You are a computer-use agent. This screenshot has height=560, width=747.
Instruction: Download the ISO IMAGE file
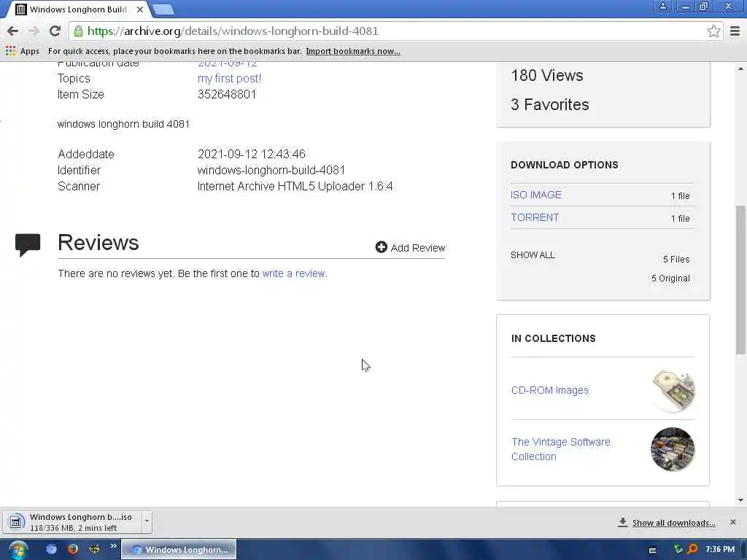point(536,195)
